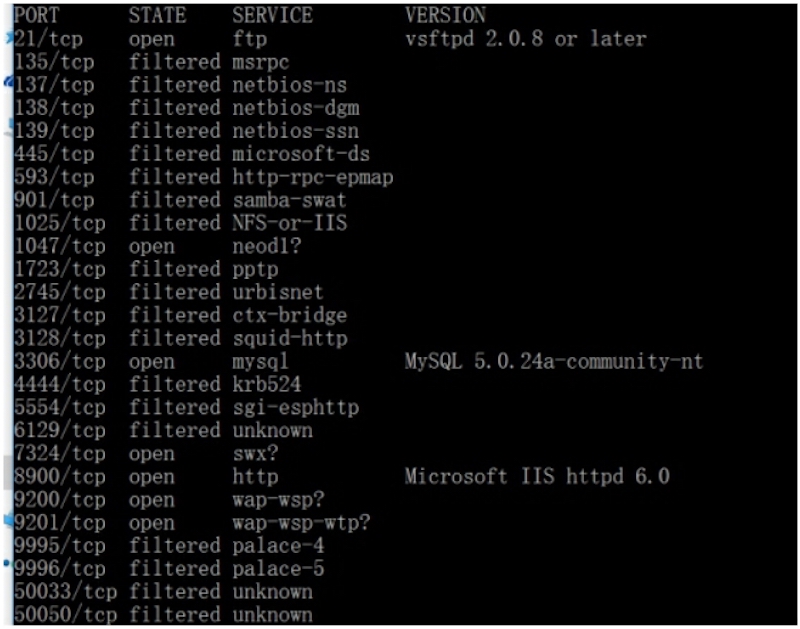Viewport: 800px width, 629px height.
Task: Click the 50050/tcp port entry
Action: [x=65, y=615]
